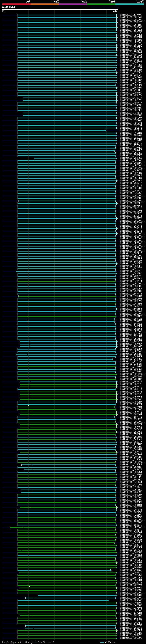Click the purple ~60% identity legend segment
The height and width of the screenshot is (644, 146).
tap(73, 4)
